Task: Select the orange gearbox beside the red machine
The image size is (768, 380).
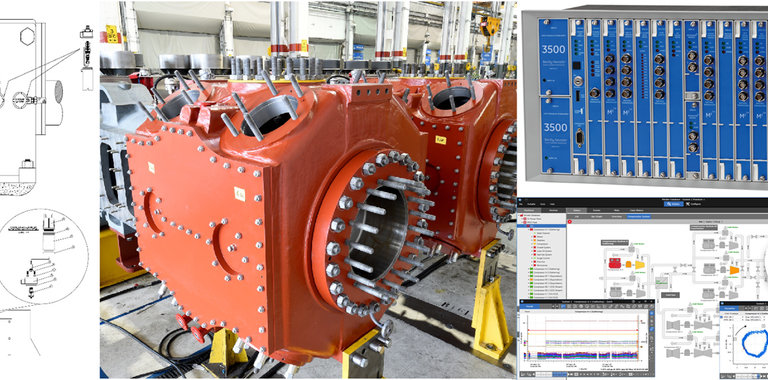Action: pos(628,264)
